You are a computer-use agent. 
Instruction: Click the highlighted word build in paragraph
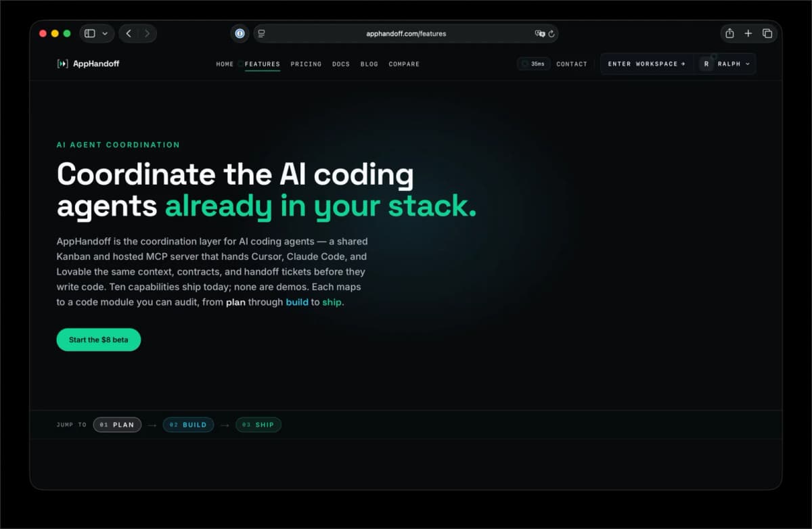[x=297, y=302]
